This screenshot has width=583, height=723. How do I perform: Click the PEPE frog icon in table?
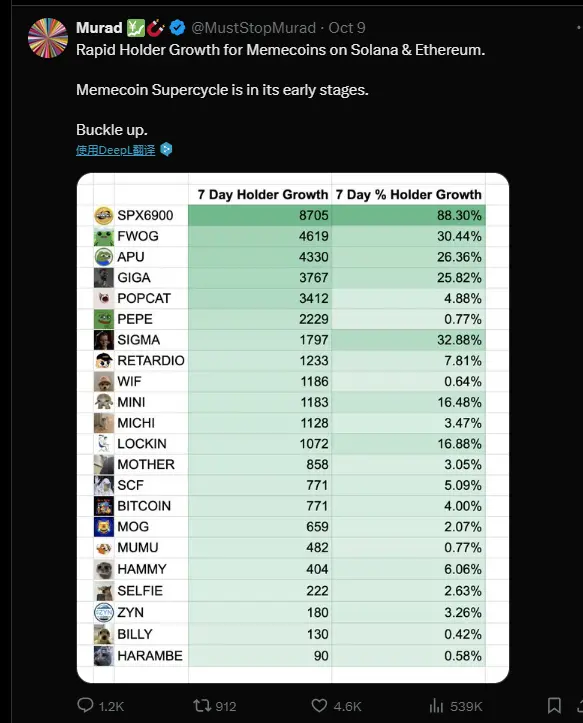point(104,319)
